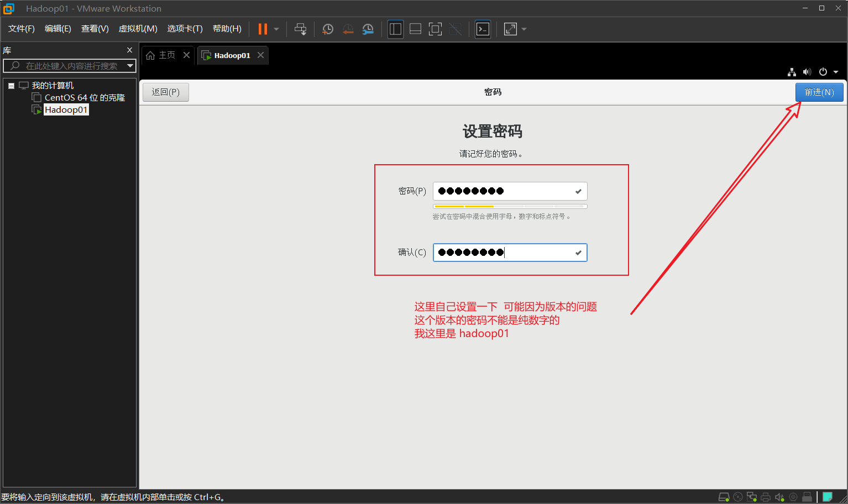Click the sound card status icon
Viewport: 848px width, 504px height.
(779, 497)
